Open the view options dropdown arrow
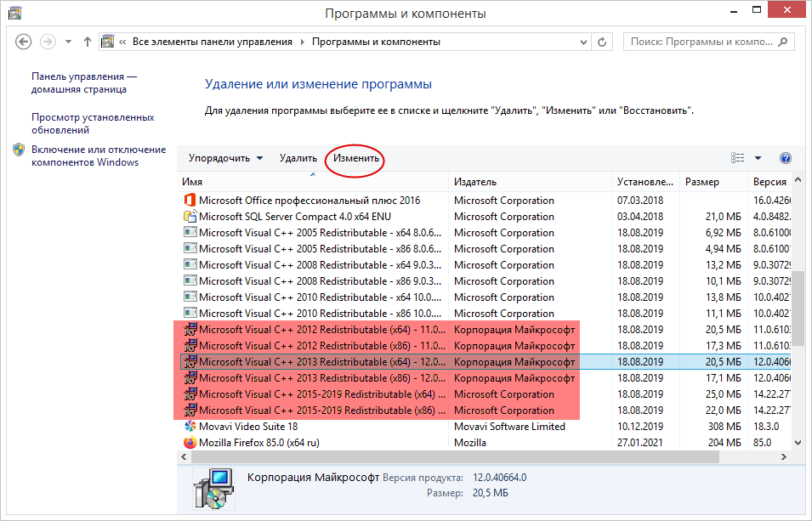The image size is (812, 521). [x=758, y=158]
